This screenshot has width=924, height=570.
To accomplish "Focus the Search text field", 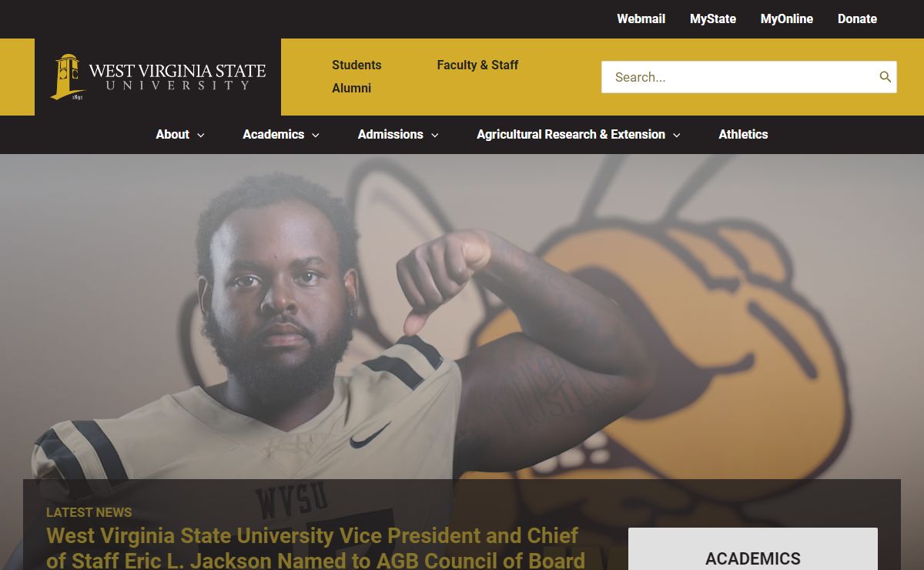I will pos(739,77).
